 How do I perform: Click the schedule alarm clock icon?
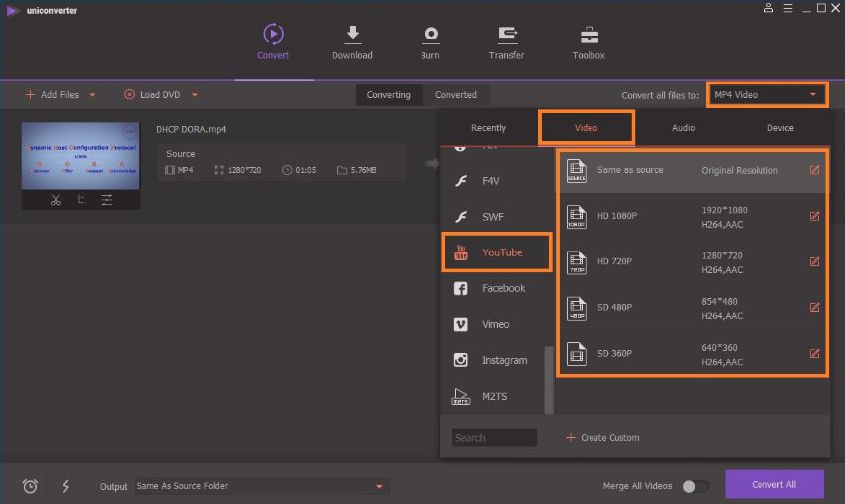pos(30,486)
